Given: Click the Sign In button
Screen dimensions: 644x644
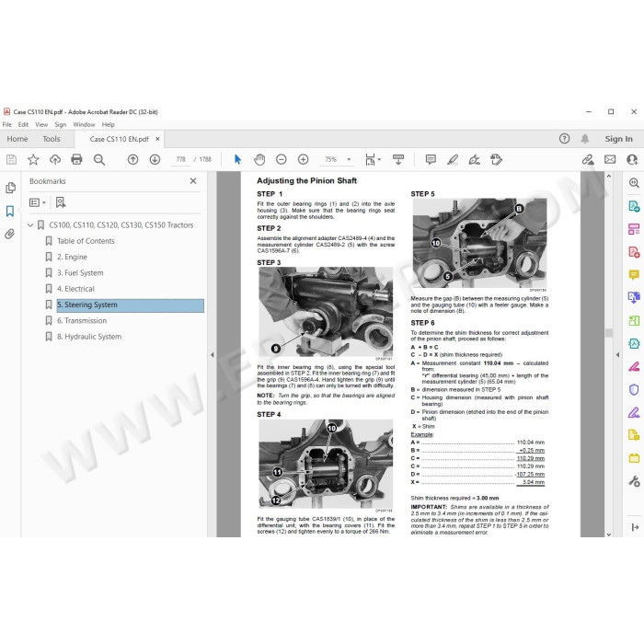Looking at the screenshot, I should (x=618, y=139).
